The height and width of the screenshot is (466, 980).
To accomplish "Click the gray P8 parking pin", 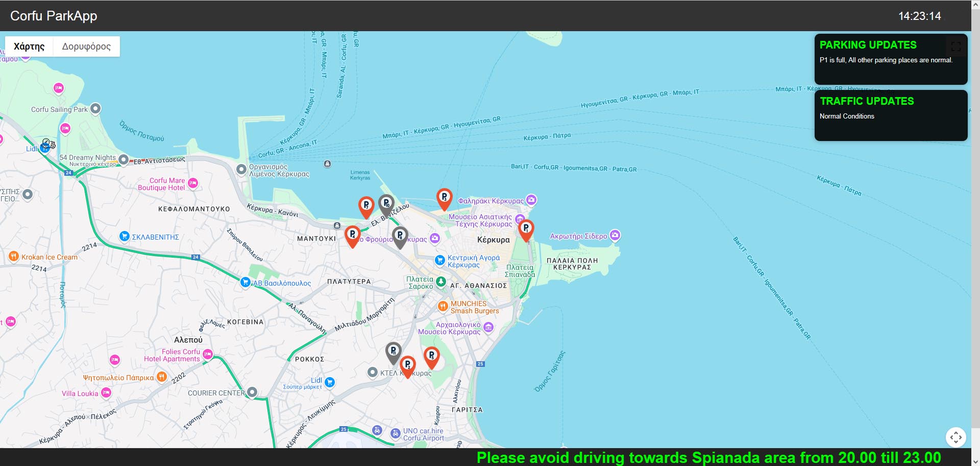I will pos(400,236).
